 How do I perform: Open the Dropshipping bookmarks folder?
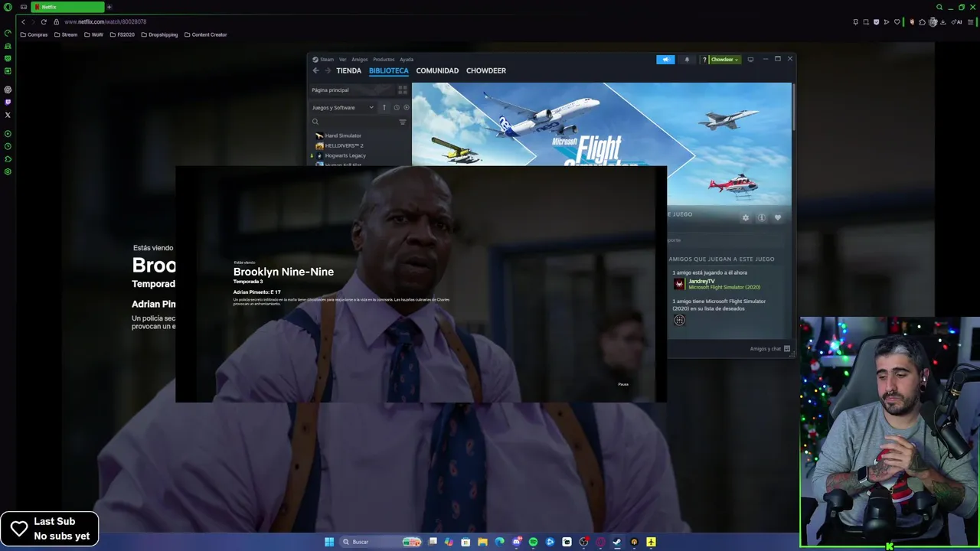point(159,34)
